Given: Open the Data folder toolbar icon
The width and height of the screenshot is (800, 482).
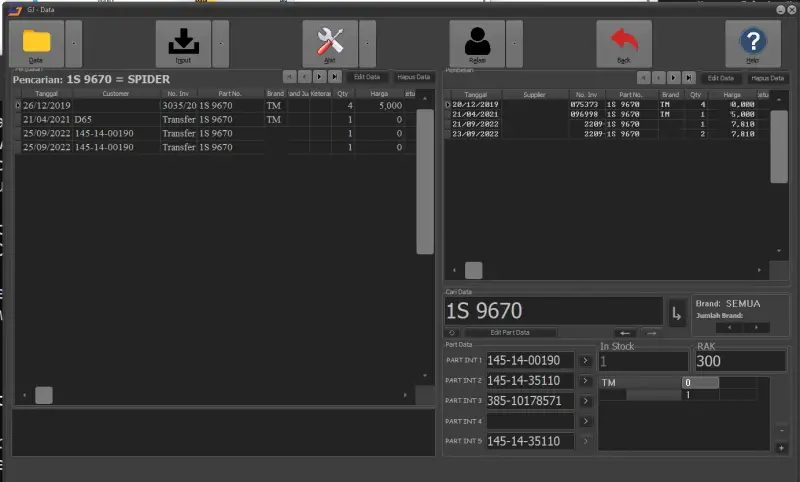Looking at the screenshot, I should tap(36, 44).
